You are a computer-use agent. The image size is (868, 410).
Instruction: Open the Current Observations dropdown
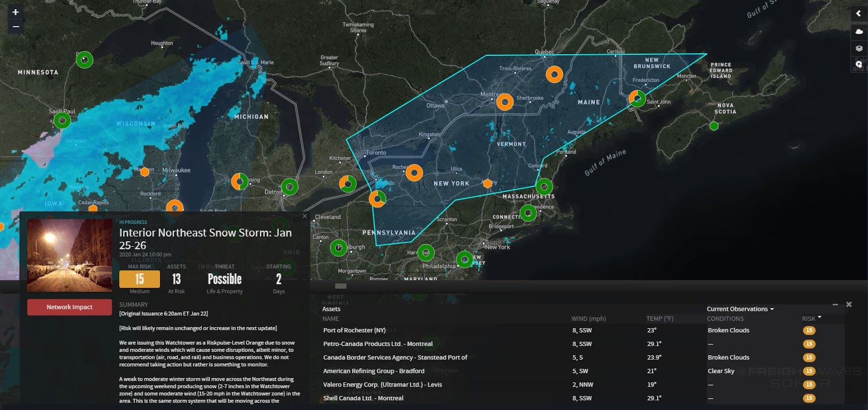click(x=740, y=309)
